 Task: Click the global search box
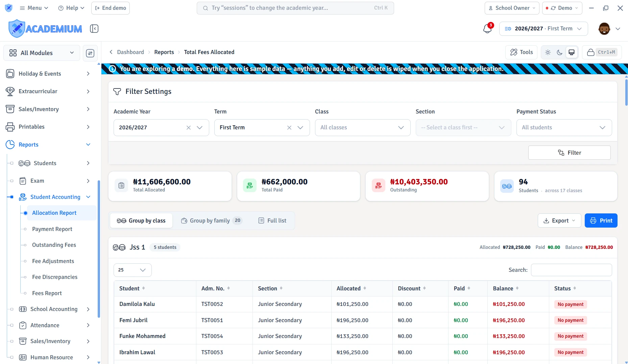coord(295,8)
